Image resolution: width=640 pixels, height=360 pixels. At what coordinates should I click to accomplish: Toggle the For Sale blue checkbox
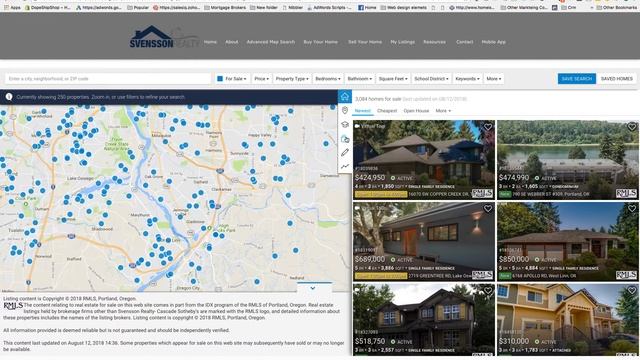[x=220, y=78]
